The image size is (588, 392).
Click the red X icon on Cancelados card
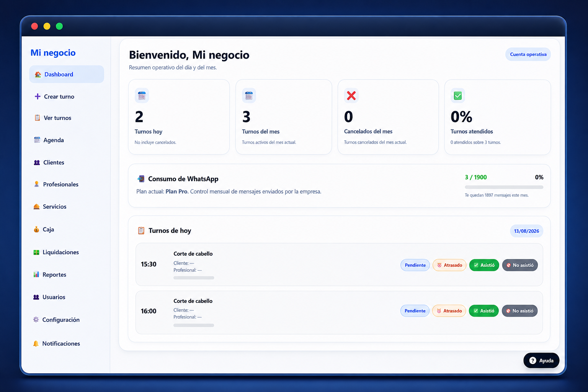[x=351, y=95]
